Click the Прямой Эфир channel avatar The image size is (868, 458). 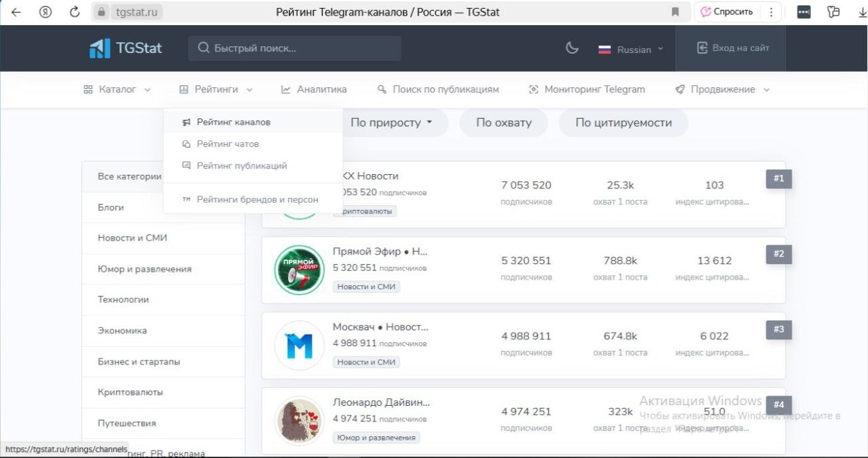299,270
